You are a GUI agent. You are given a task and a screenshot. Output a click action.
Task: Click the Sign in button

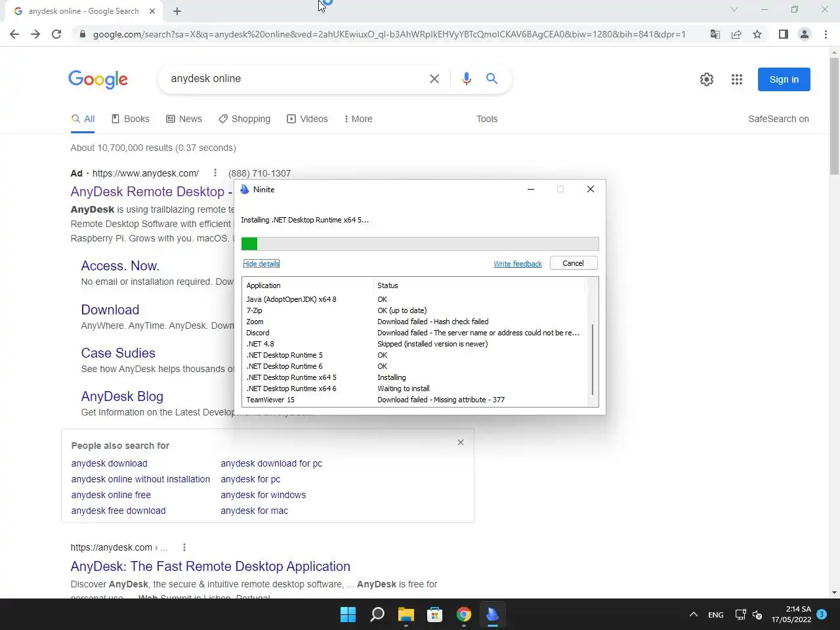[x=784, y=79]
